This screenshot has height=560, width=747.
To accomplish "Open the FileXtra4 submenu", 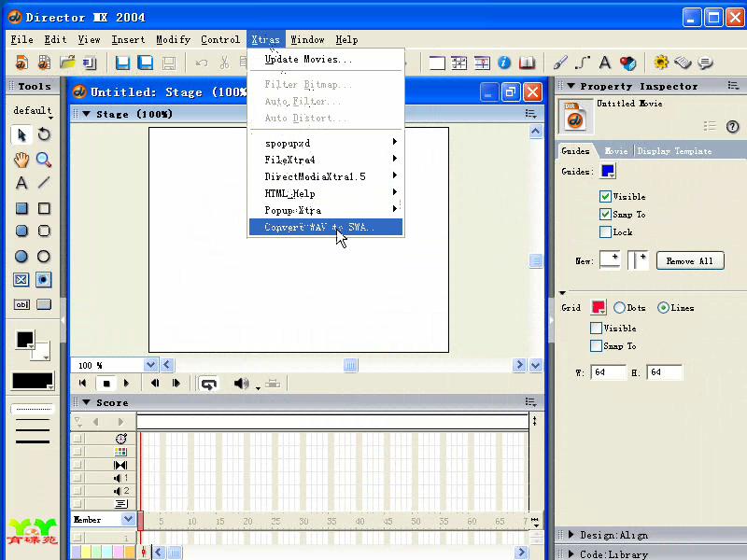I will pos(326,160).
